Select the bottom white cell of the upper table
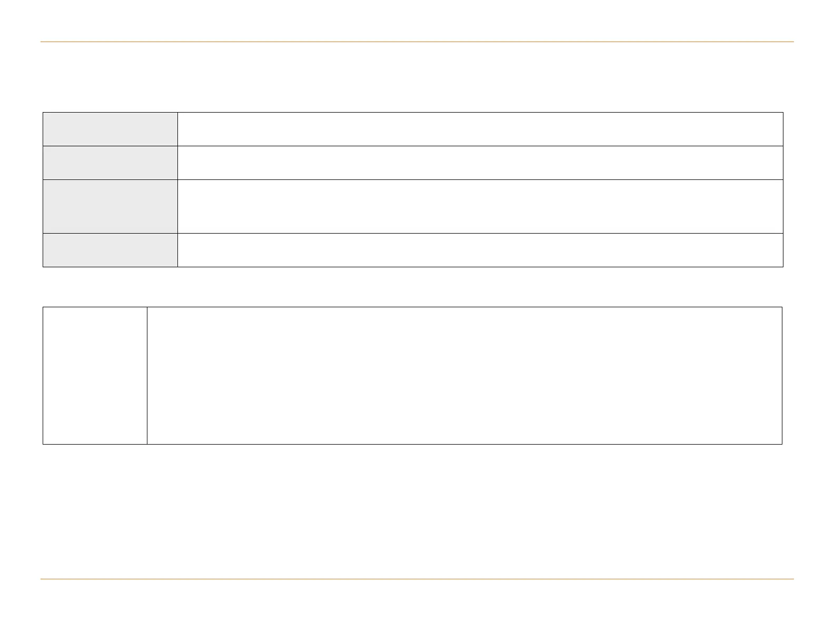The height and width of the screenshot is (644, 834). tap(480, 250)
